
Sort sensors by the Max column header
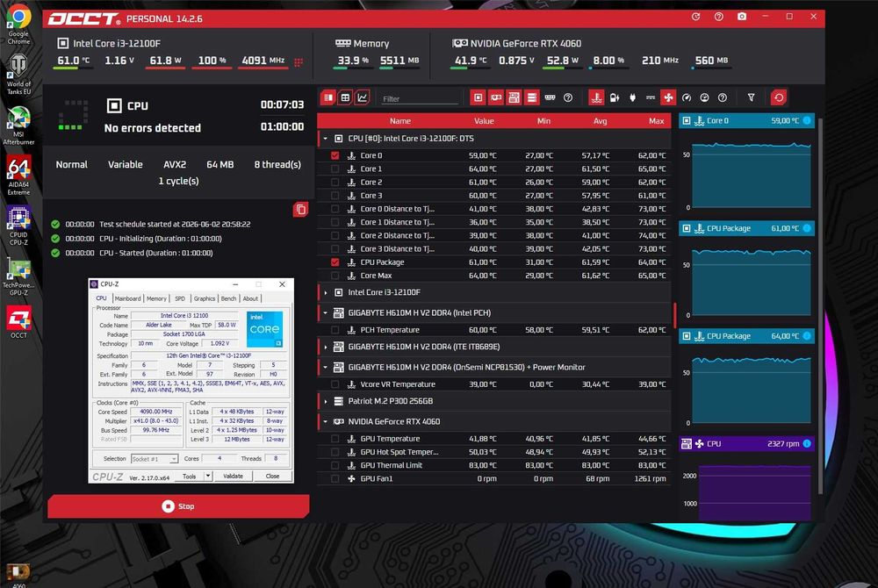(656, 121)
